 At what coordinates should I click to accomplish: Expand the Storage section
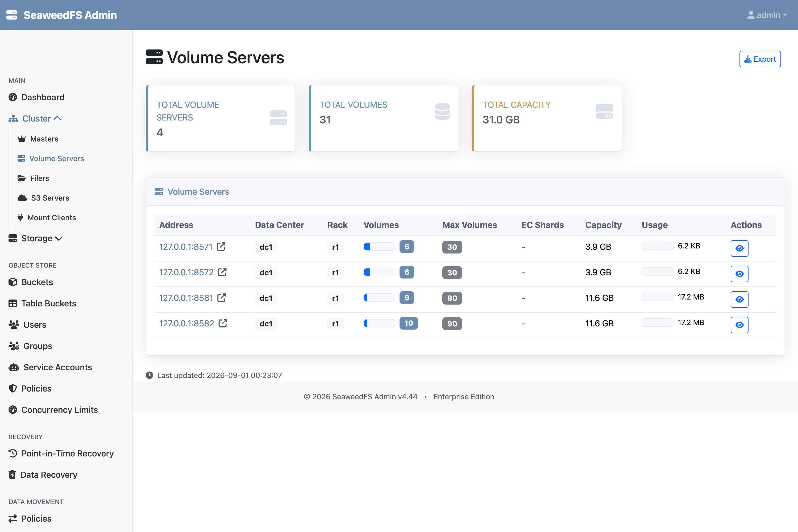[36, 239]
